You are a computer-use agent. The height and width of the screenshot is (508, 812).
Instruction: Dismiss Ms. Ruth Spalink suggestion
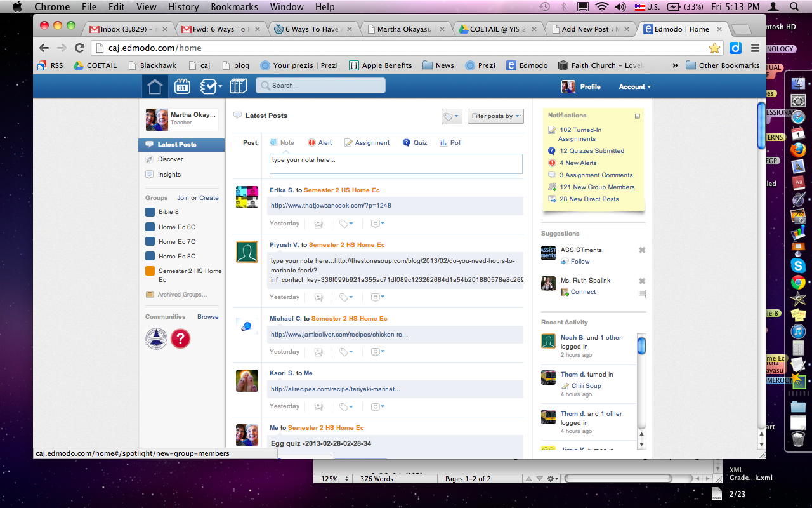click(x=642, y=281)
